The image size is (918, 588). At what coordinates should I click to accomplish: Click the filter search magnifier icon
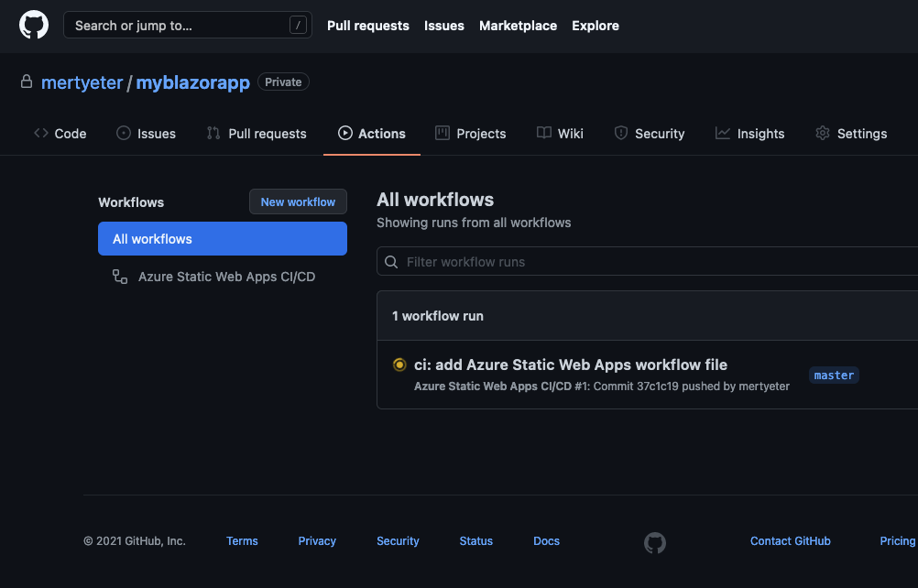point(391,262)
